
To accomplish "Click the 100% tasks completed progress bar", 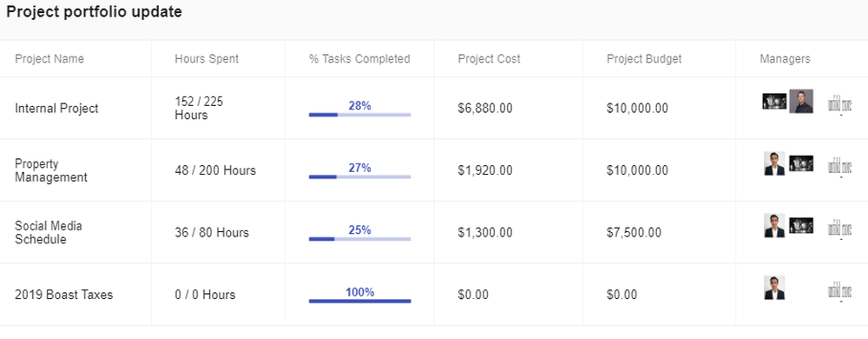I will [360, 301].
